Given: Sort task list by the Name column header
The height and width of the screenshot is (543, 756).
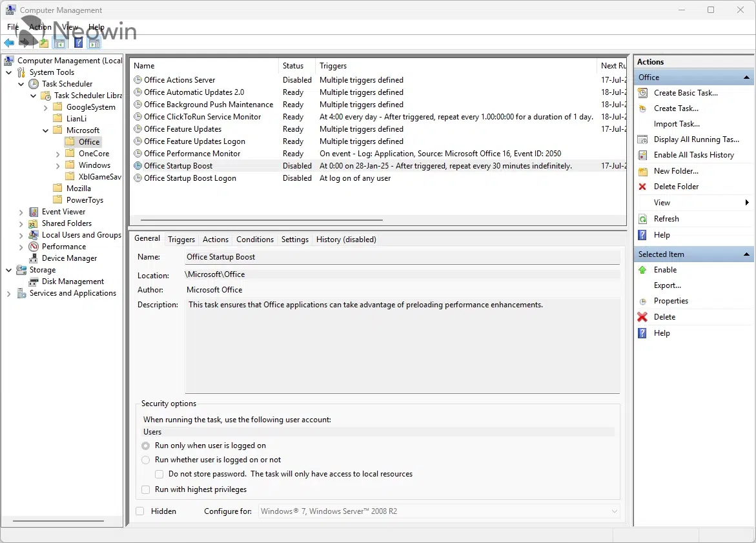Looking at the screenshot, I should (x=205, y=66).
